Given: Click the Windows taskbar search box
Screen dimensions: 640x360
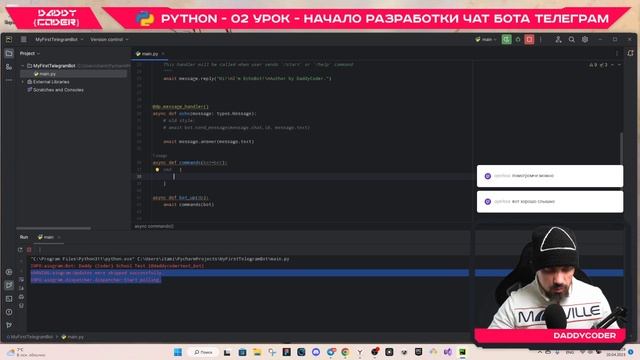Looking at the screenshot, I should pyautogui.click(x=203, y=352).
